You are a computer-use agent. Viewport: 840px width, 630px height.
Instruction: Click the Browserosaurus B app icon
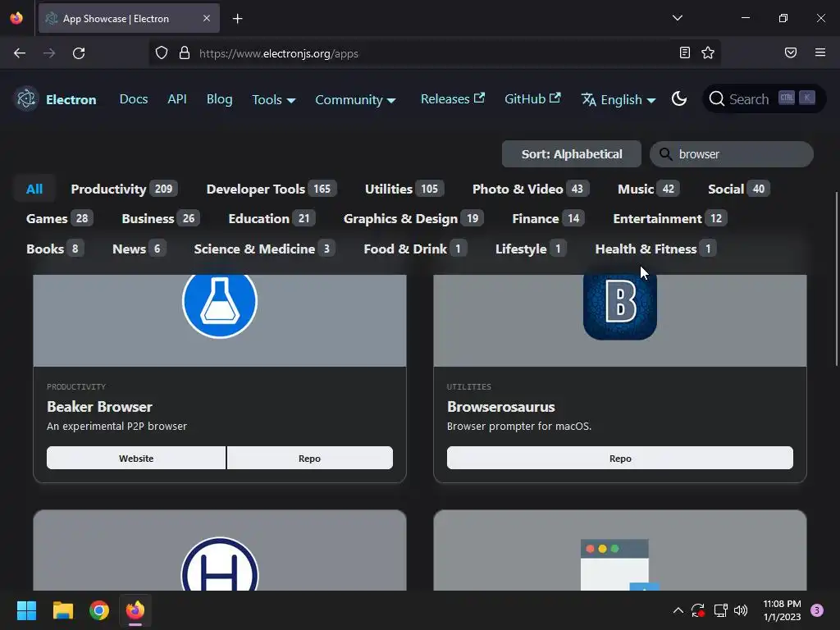pyautogui.click(x=620, y=306)
